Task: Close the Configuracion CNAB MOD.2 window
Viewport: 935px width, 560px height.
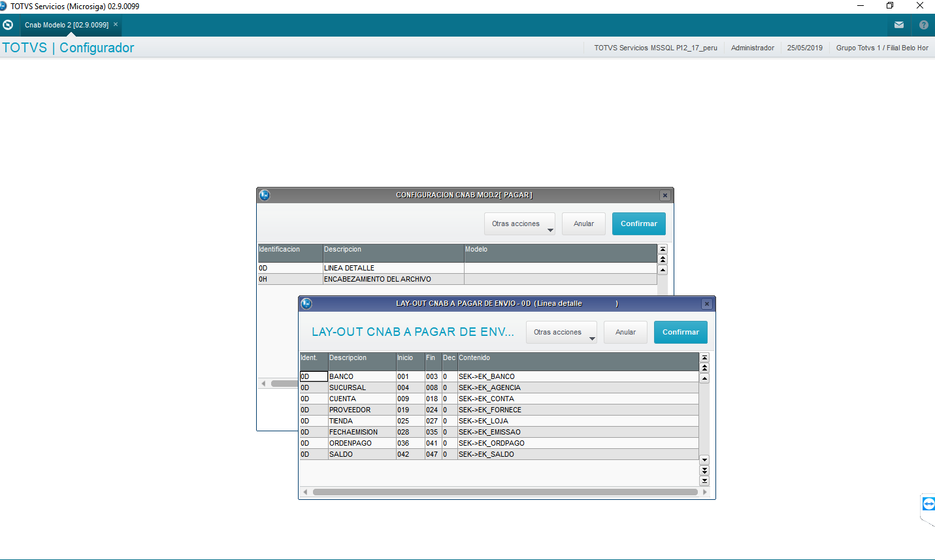Action: pos(664,195)
